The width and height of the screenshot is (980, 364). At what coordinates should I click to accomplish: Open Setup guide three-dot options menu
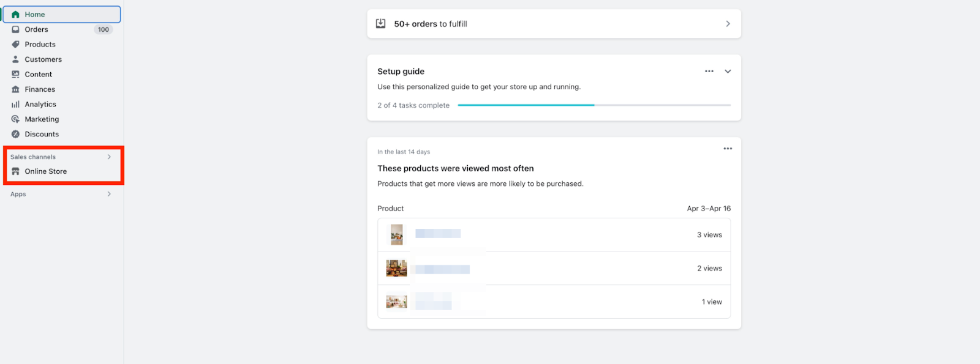point(709,71)
